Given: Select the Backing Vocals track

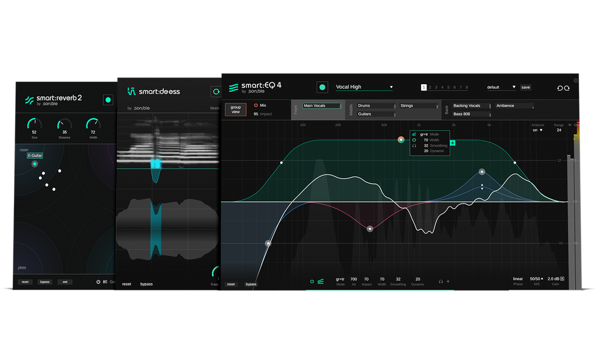Looking at the screenshot, I should click(472, 106).
